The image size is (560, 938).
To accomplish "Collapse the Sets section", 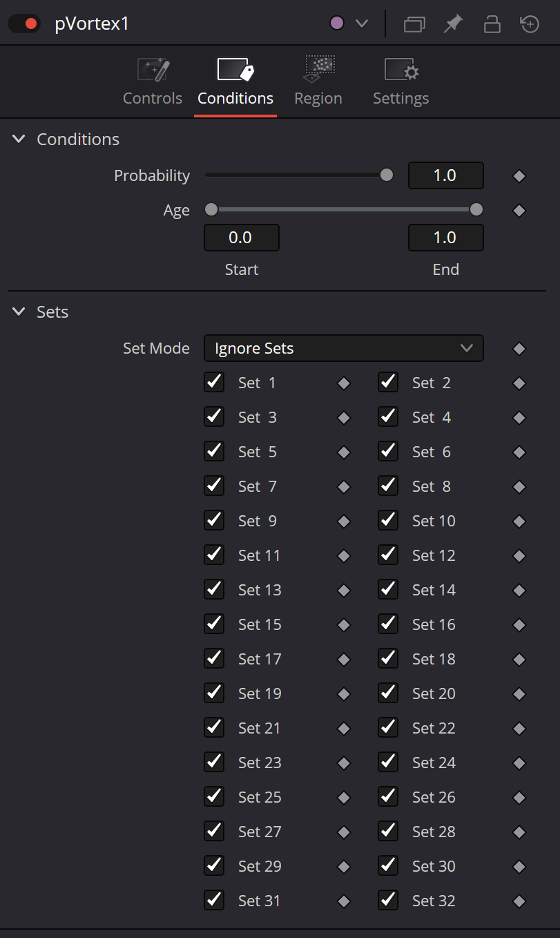I will tap(19, 312).
